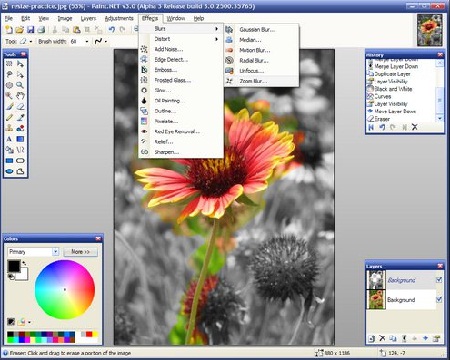The image size is (450, 360).
Task: Expand the Distort submenu
Action: (x=180, y=39)
